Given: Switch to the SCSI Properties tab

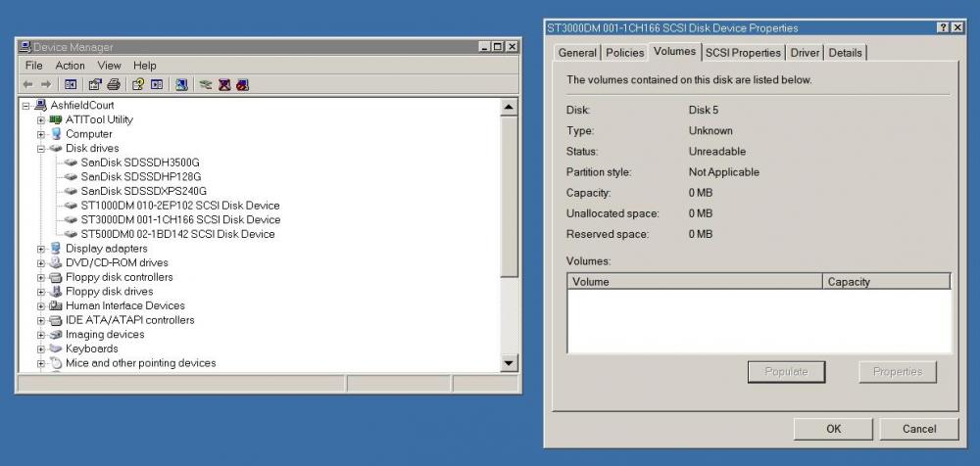Looking at the screenshot, I should click(x=743, y=53).
